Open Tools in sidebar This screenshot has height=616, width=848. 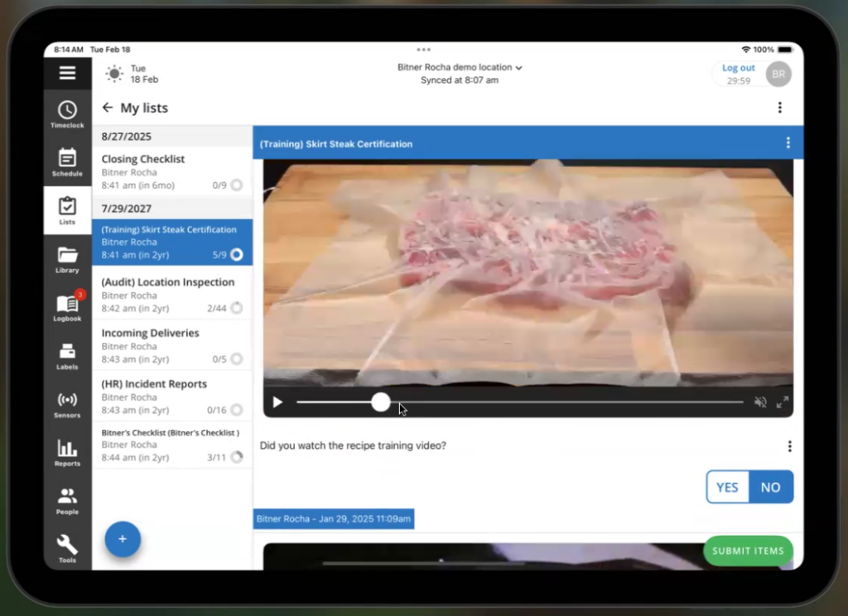(x=67, y=549)
